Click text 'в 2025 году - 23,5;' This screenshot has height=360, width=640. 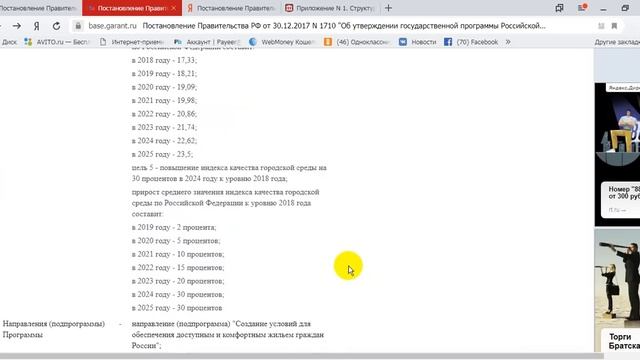(x=162, y=154)
